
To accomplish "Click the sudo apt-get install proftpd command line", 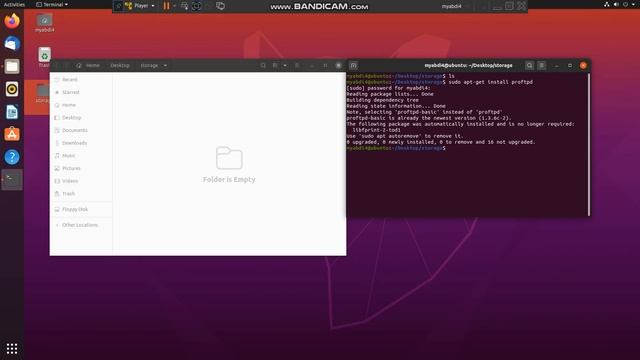I will (x=439, y=82).
